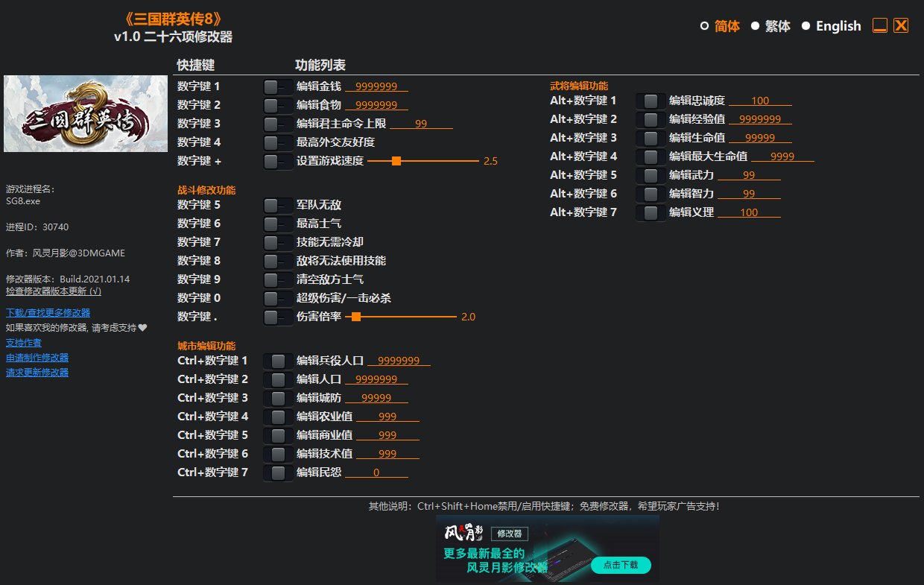The width and height of the screenshot is (924, 585).
Task: Select 繁体 traditional Chinese language
Action: click(x=776, y=25)
